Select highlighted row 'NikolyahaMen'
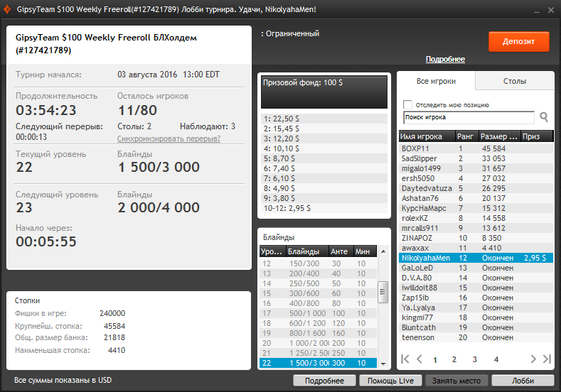561x392 pixels. [x=476, y=258]
